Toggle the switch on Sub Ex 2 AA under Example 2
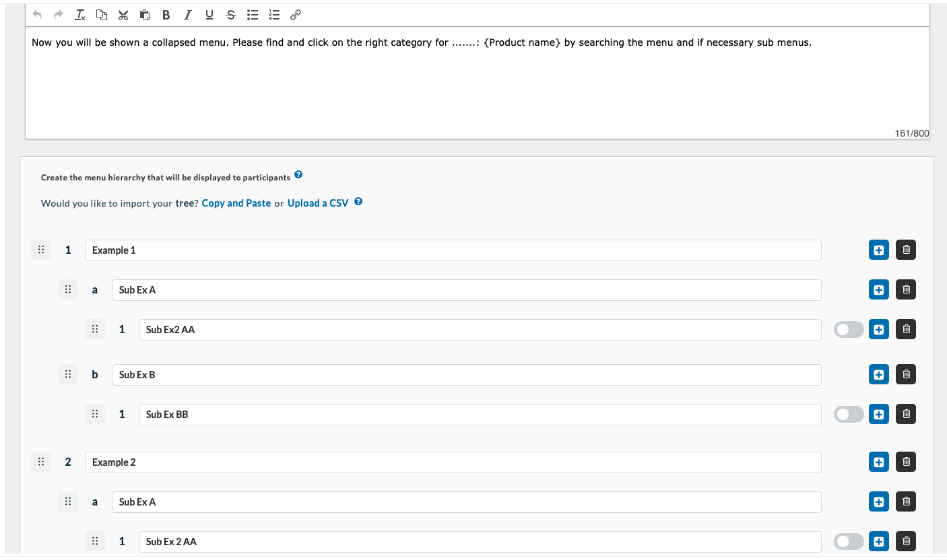The width and height of the screenshot is (947, 560). pyautogui.click(x=848, y=541)
